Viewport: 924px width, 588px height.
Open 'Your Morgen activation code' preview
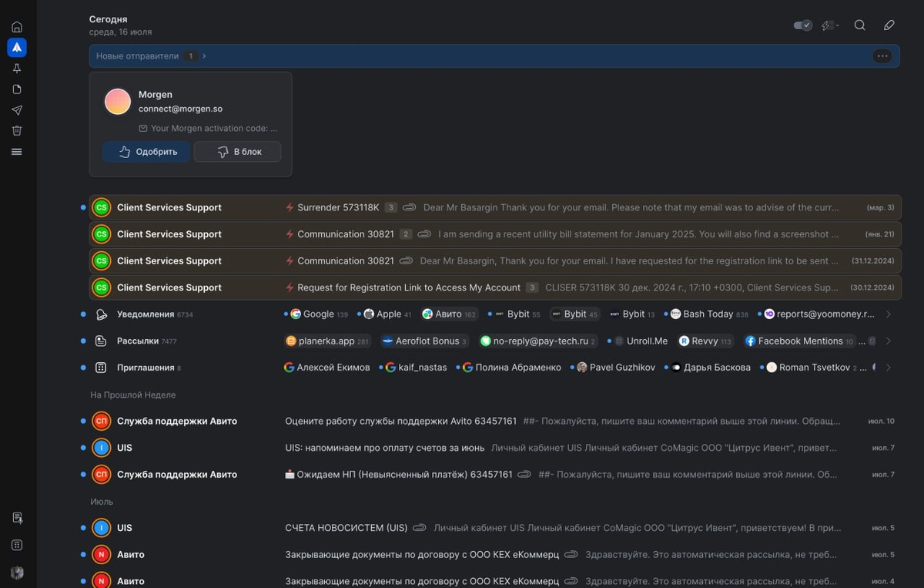[209, 129]
